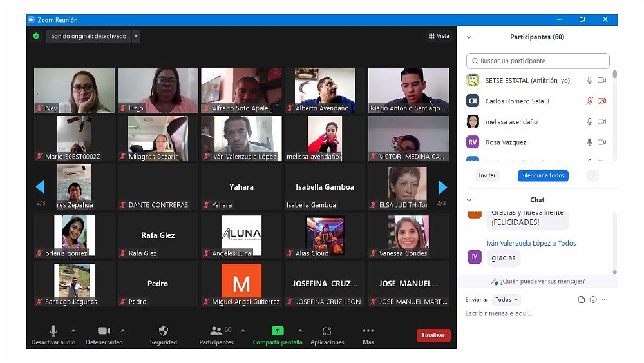This screenshot has height=363, width=644.
Task: Toggle Desactivar audio microphone button
Action: point(53,331)
